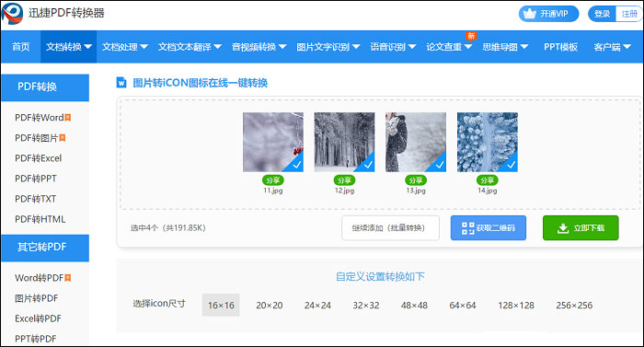This screenshot has width=644, height=347.
Task: Open PDF转HTML in the sidebar
Action: coord(40,219)
